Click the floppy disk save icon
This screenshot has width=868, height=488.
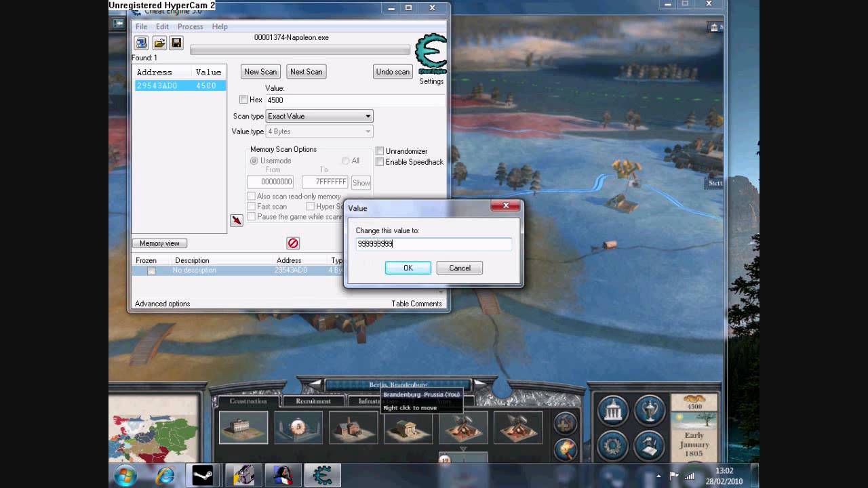(176, 43)
